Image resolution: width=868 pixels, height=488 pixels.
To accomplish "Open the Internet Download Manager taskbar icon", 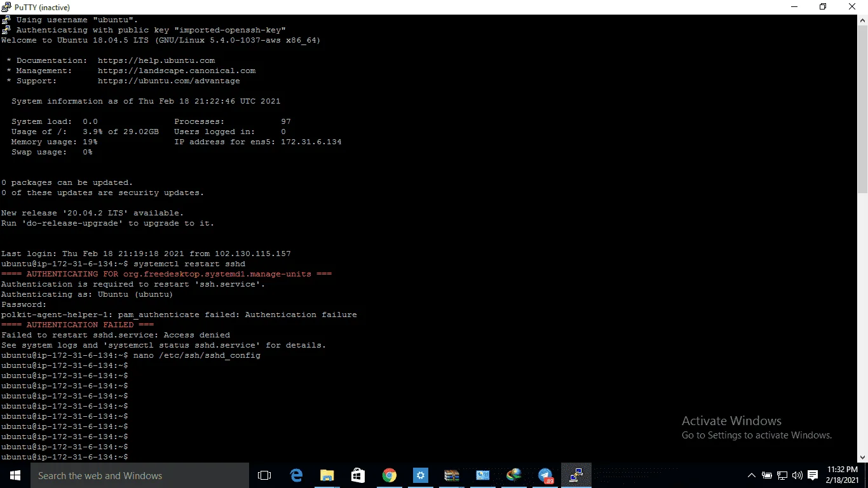I will pyautogui.click(x=514, y=475).
